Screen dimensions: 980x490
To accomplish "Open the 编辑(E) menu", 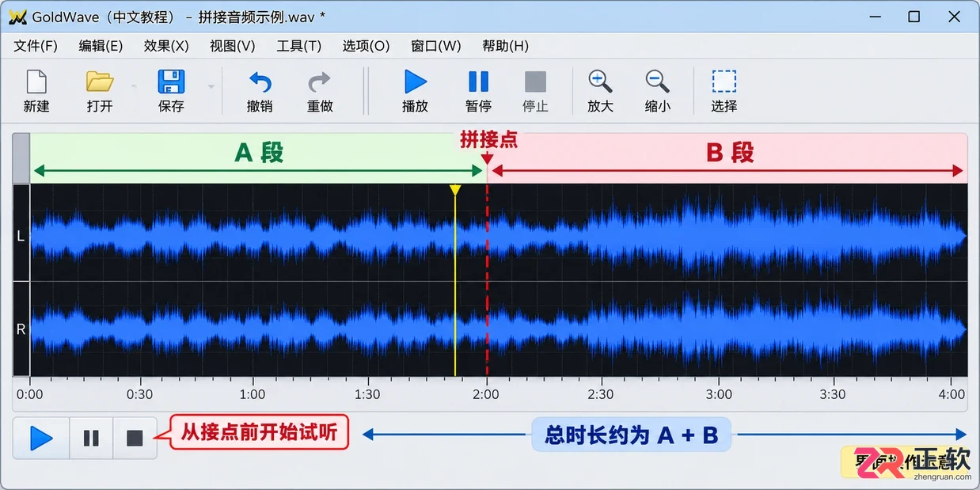I will tap(101, 46).
